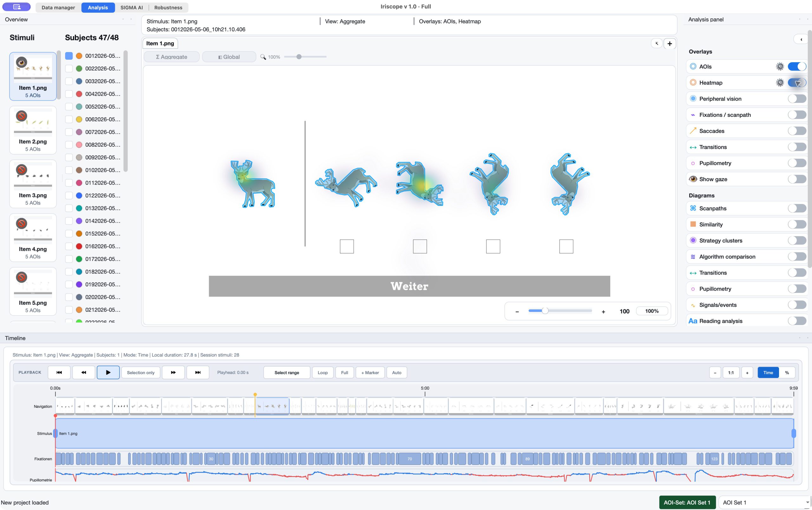This screenshot has width=812, height=510.
Task: Switch to Aggregate view mode
Action: click(172, 57)
